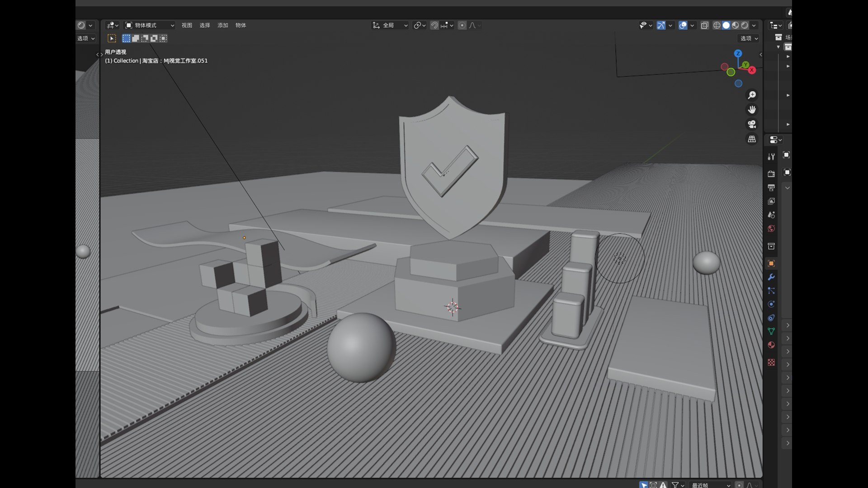Switch to rendered viewport shading
This screenshot has height=488, width=868.
pyautogui.click(x=745, y=25)
